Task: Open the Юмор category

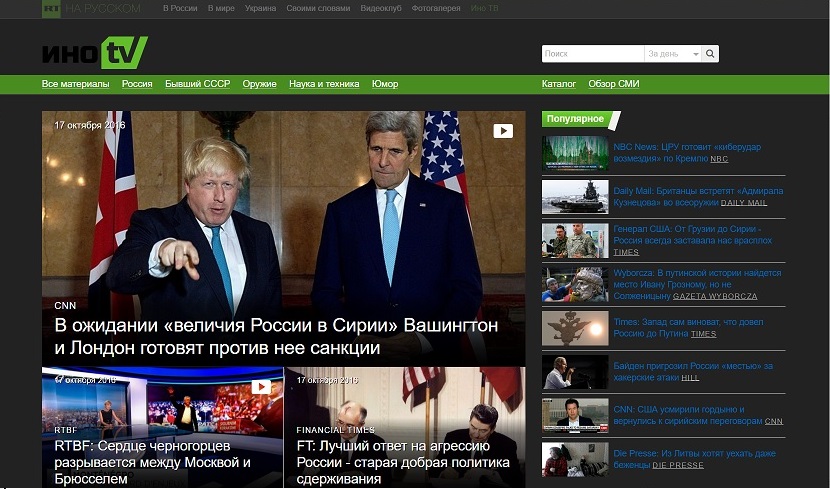Action: pos(385,84)
